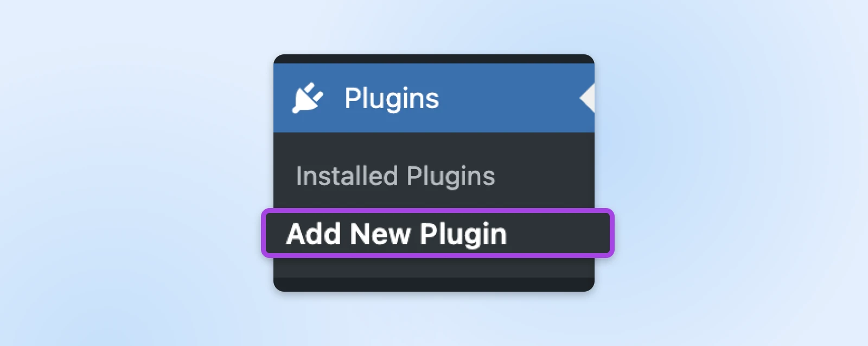868x346 pixels.
Task: Click the word Add in the highlighted row
Action: tap(315, 234)
